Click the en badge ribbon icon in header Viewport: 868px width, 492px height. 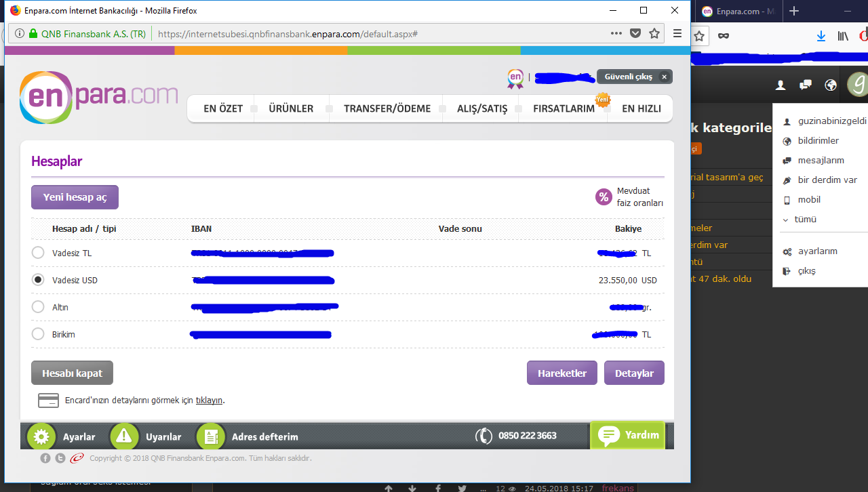click(515, 79)
